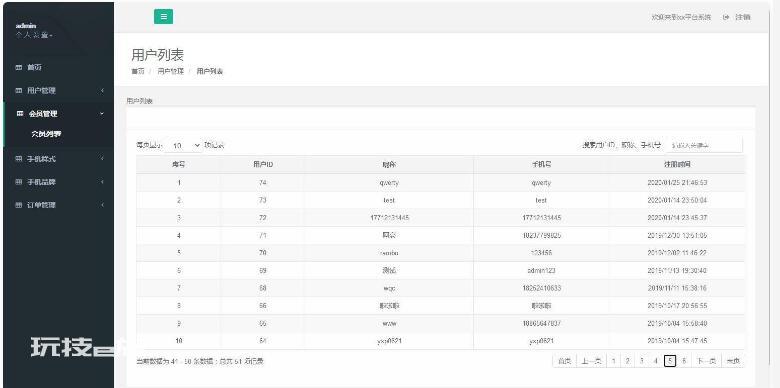Click user ID cell 68
Image resolution: width=780 pixels, height=388 pixels.
point(263,288)
